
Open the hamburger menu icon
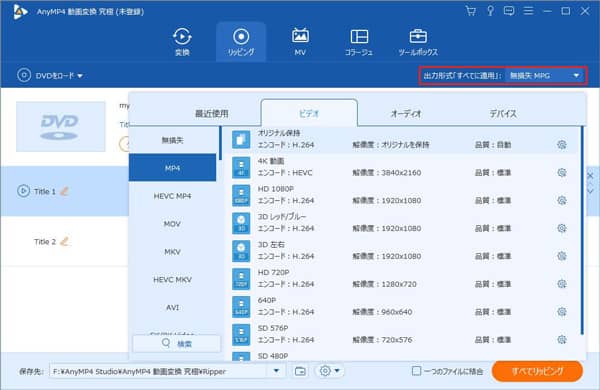[528, 11]
